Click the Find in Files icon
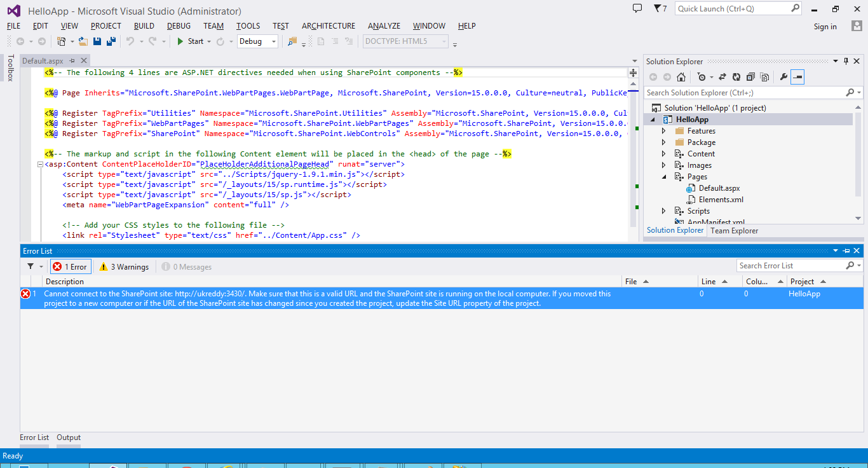The height and width of the screenshot is (468, 868). 292,41
